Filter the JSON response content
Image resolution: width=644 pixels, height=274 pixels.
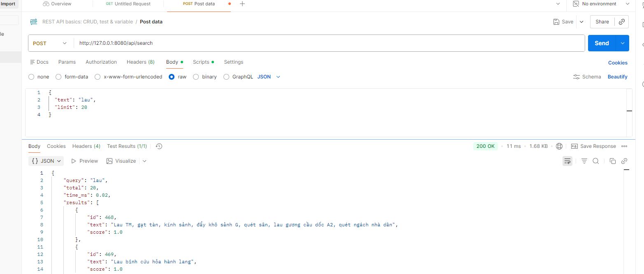[584, 161]
